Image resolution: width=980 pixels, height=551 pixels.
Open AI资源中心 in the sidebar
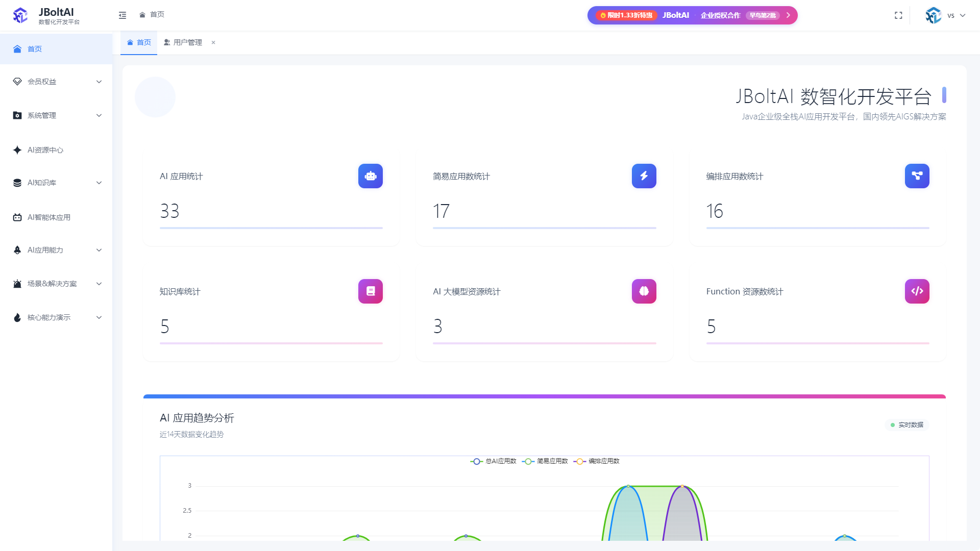coord(45,150)
